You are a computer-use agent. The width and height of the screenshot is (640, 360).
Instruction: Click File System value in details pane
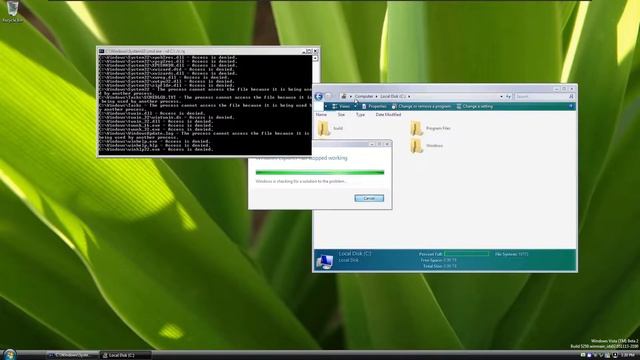tap(523, 254)
